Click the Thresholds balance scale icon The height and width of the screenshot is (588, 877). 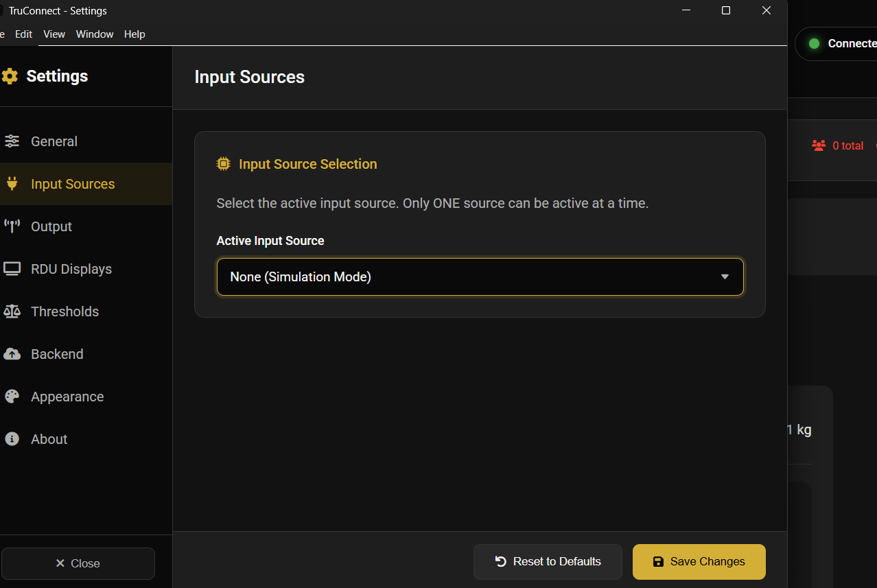(x=12, y=311)
